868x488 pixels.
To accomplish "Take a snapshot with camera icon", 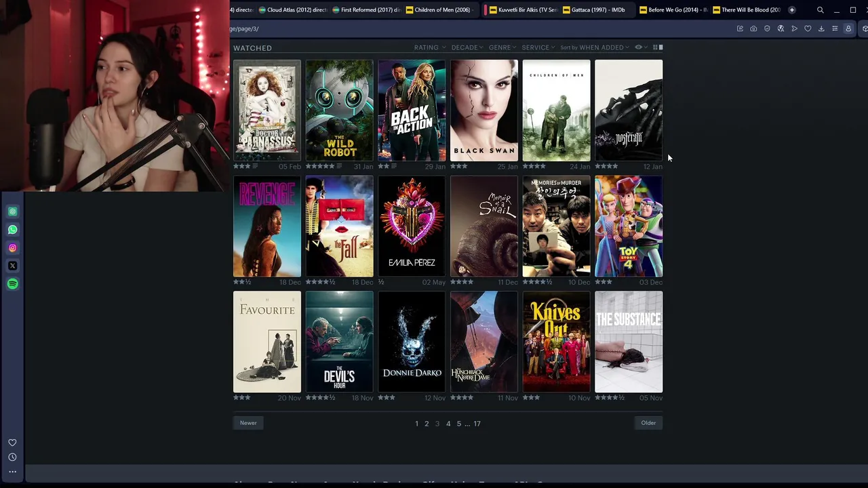I will coord(753,28).
